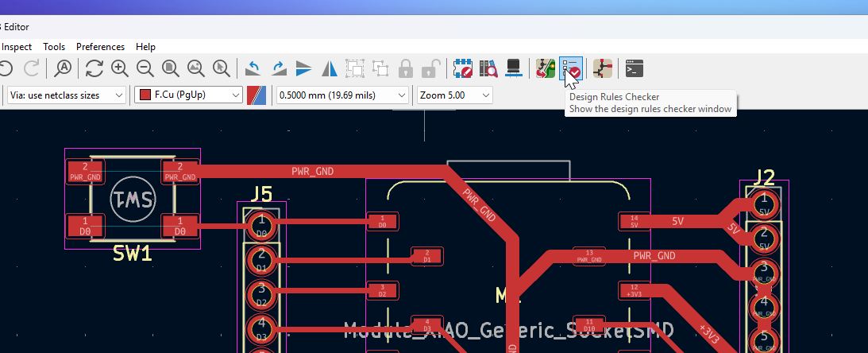This screenshot has height=353, width=868.
Task: Open the 3D Viewer
Action: [514, 68]
